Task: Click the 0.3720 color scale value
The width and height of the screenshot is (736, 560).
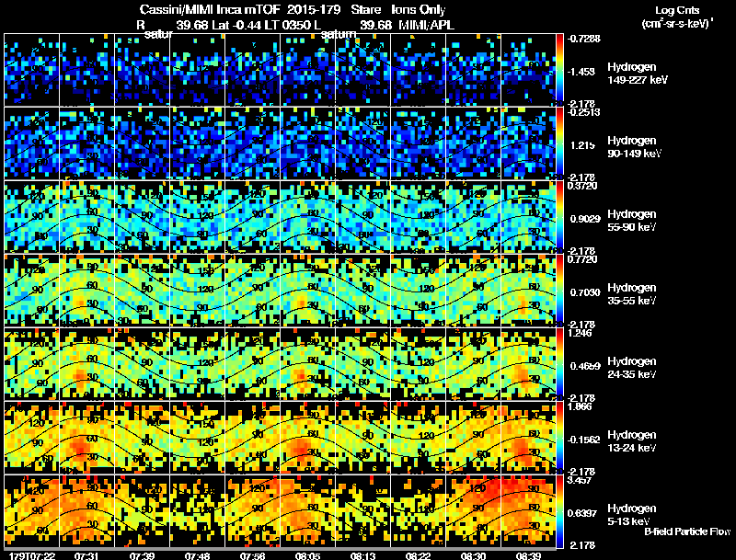Action: (x=582, y=186)
